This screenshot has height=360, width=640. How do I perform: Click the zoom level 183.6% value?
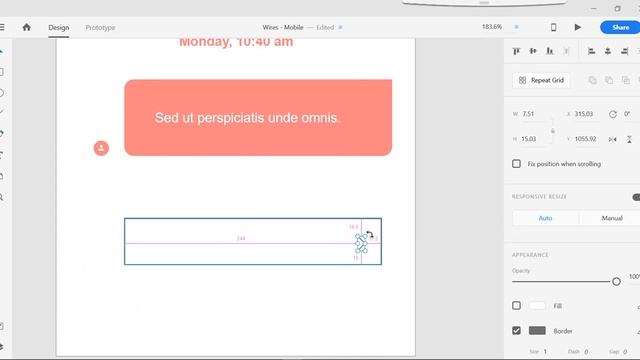(x=492, y=27)
